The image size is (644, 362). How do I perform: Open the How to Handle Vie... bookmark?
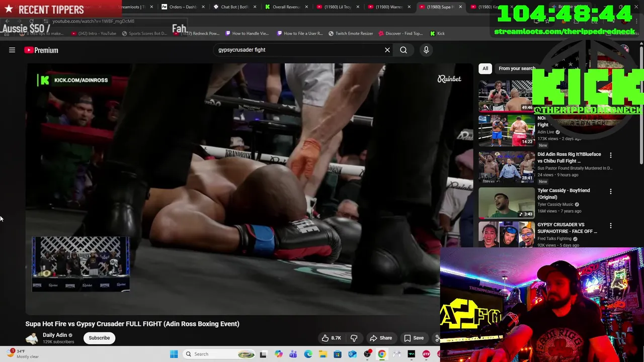tap(247, 33)
